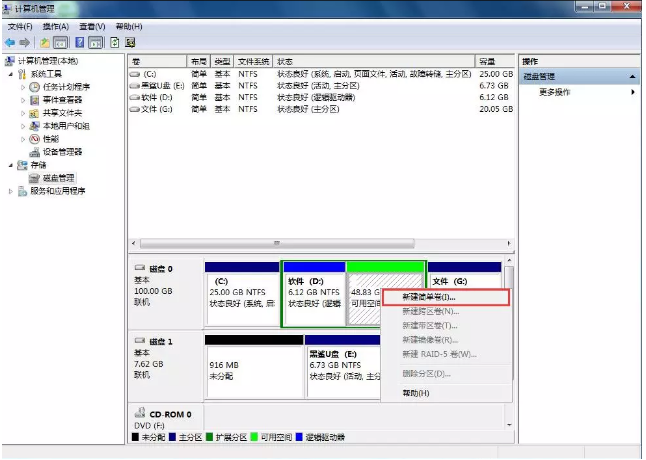Click the Up one level folder icon
This screenshot has width=646, height=460.
[x=45, y=43]
